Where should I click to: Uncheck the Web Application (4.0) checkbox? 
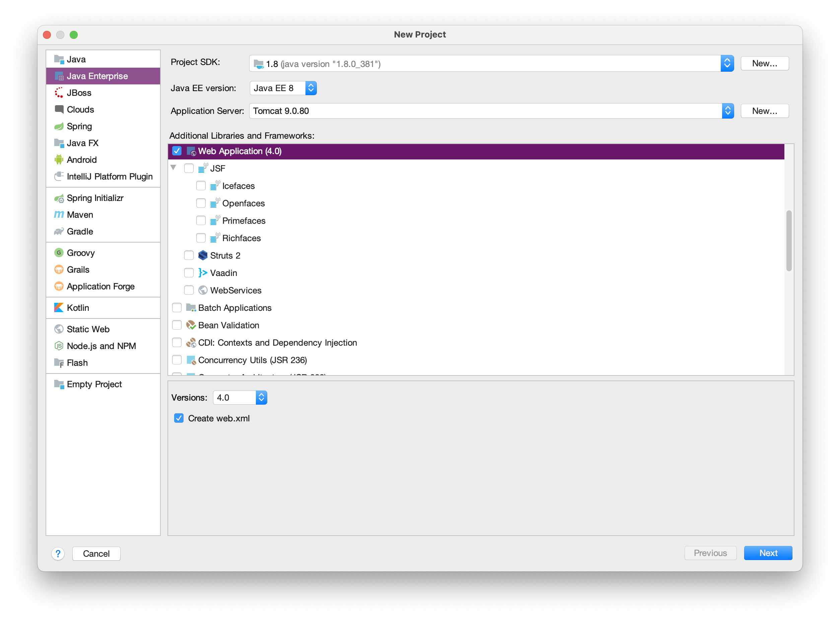[177, 151]
